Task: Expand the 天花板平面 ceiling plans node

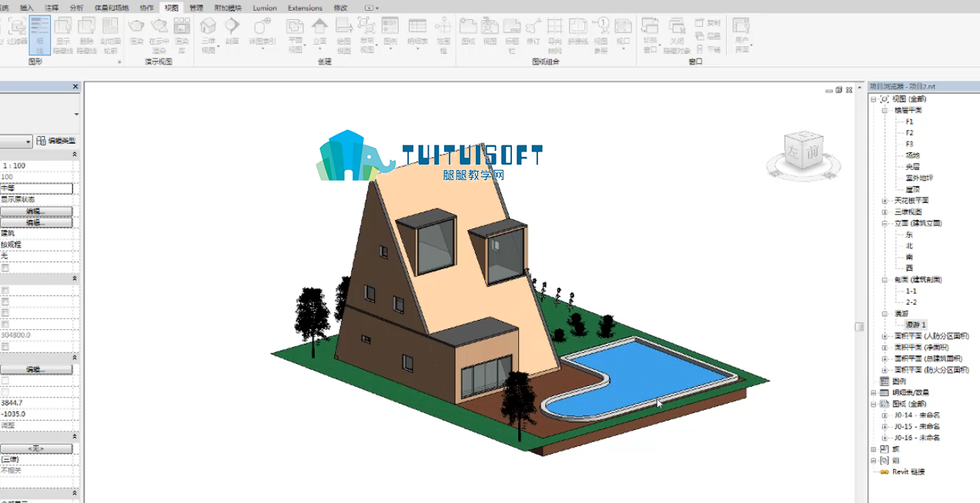Action: tap(885, 201)
